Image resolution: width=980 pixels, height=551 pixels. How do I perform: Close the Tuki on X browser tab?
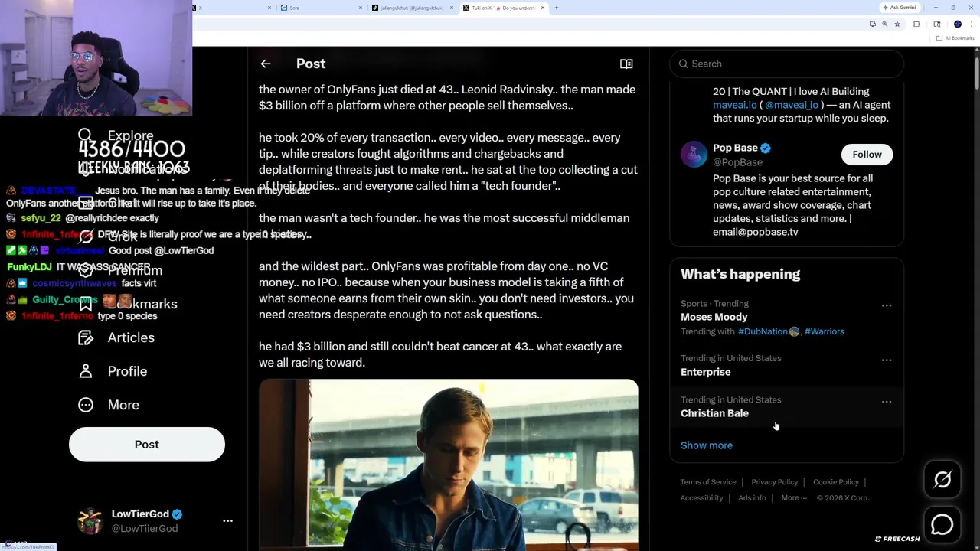[543, 8]
